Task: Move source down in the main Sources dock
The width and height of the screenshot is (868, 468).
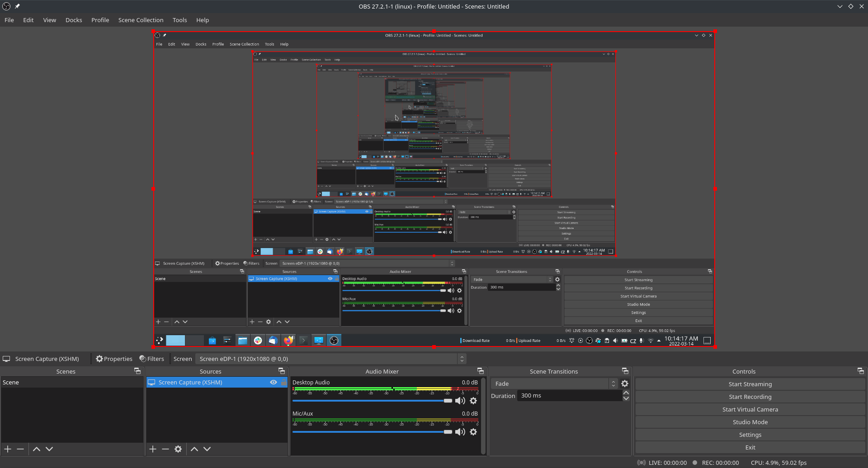Action: click(x=207, y=449)
